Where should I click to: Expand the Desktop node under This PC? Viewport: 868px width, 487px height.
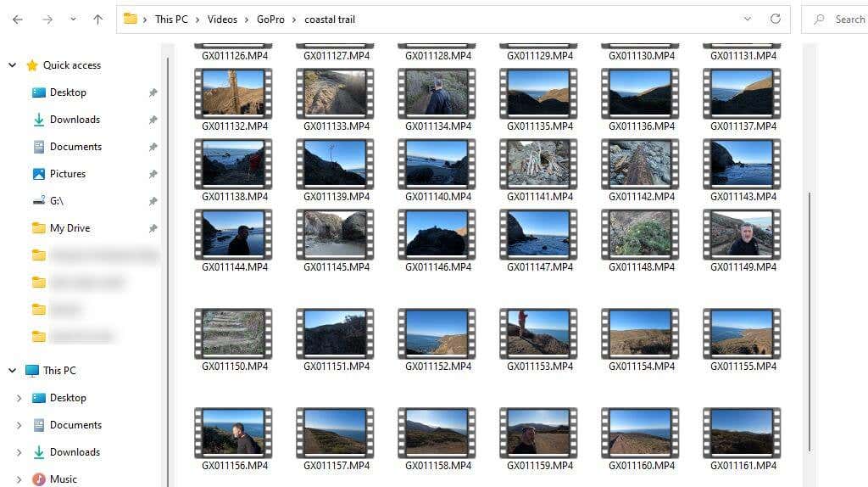click(19, 398)
